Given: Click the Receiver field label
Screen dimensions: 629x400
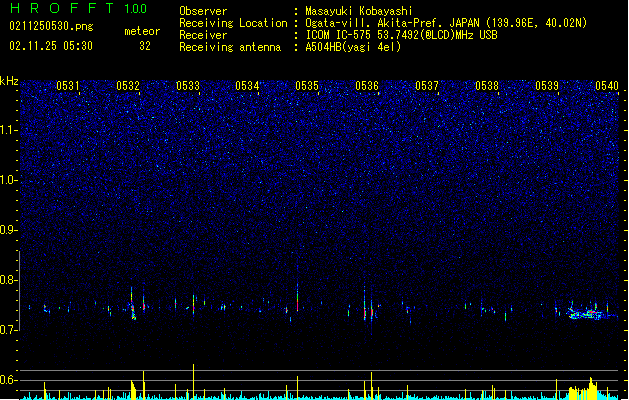Looking at the screenshot, I should click(203, 35).
